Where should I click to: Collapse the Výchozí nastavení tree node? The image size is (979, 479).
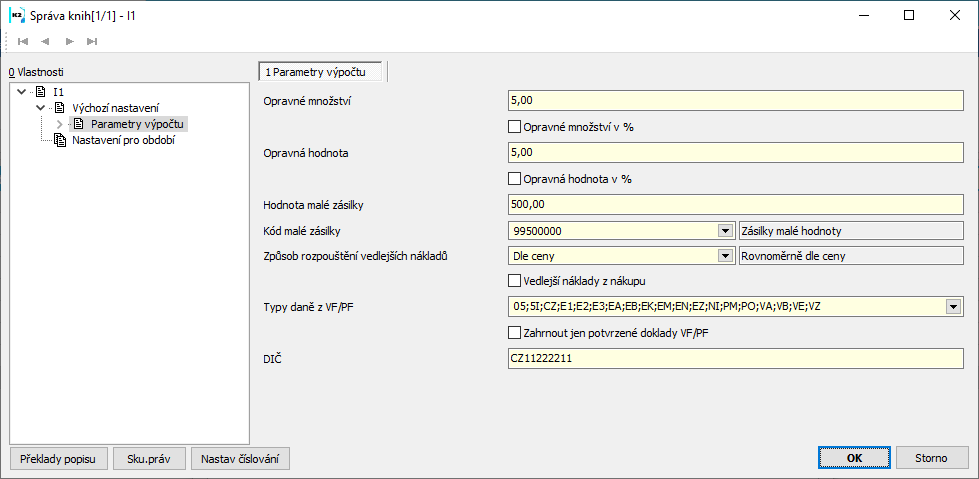[x=40, y=108]
